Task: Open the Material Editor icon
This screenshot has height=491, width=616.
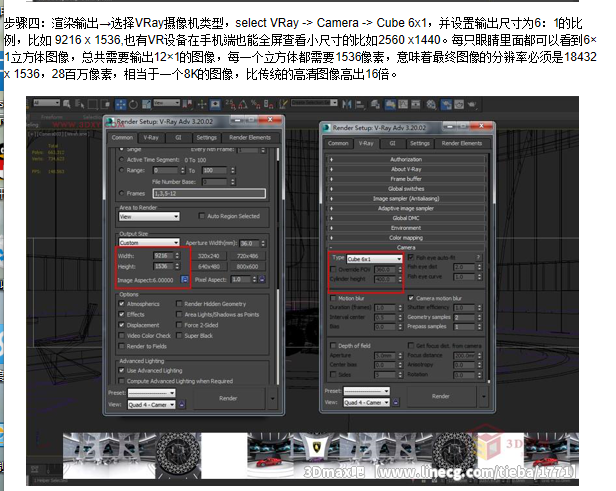Action: (x=431, y=104)
